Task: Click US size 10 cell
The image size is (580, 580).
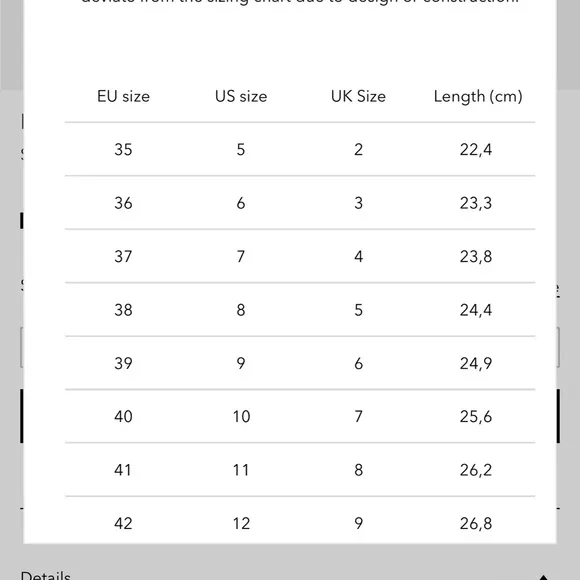Action: [x=241, y=417]
